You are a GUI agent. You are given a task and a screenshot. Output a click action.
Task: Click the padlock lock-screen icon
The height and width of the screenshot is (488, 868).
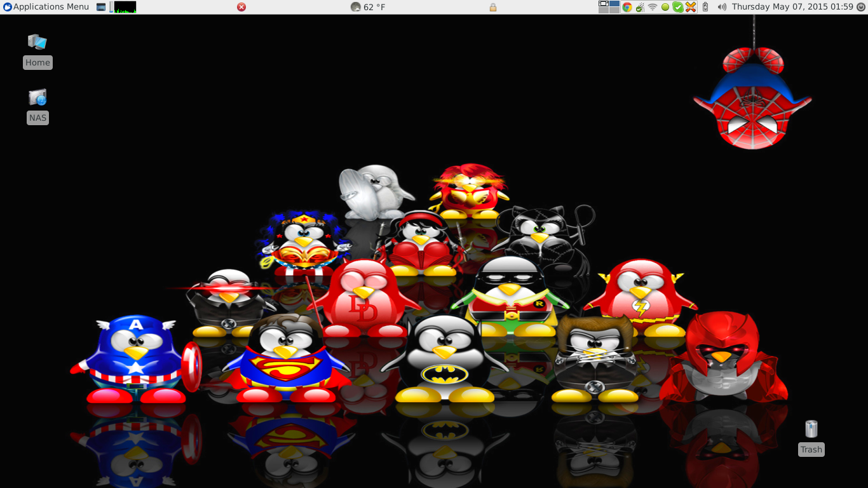[x=493, y=7]
